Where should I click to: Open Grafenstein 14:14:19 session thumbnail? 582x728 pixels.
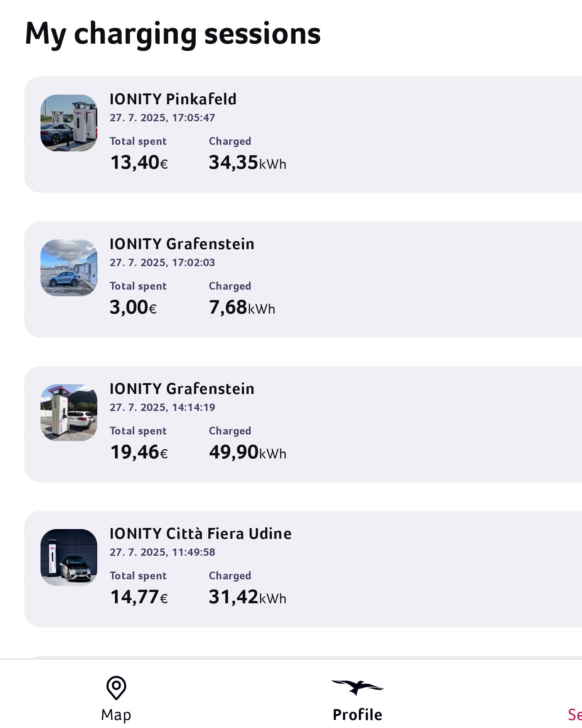tap(69, 412)
